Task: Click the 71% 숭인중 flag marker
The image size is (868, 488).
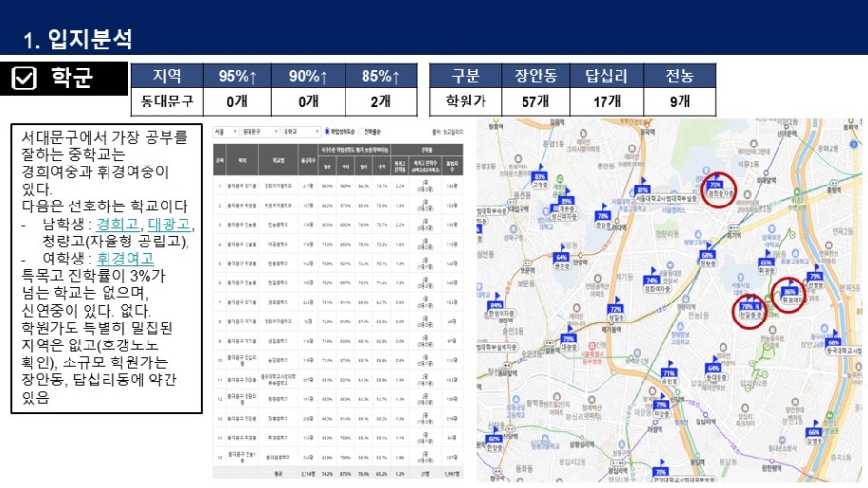Action: [x=669, y=373]
